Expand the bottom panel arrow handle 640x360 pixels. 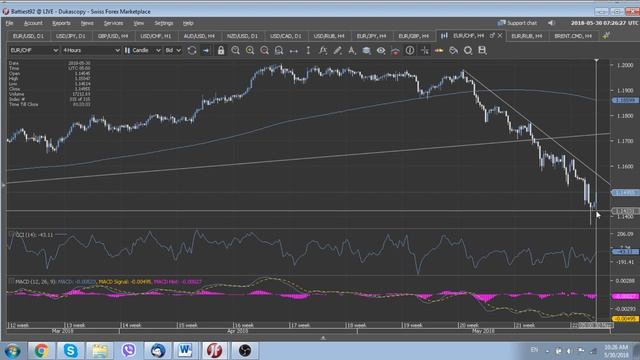[323, 338]
